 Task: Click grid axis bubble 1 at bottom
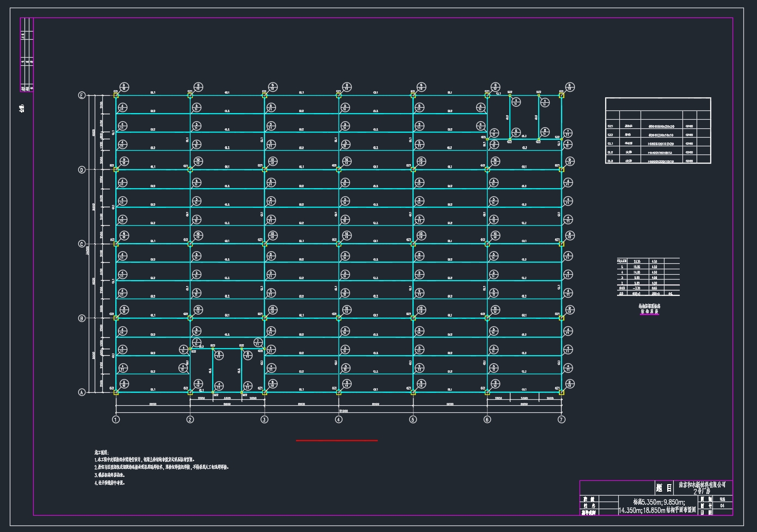coord(116,419)
